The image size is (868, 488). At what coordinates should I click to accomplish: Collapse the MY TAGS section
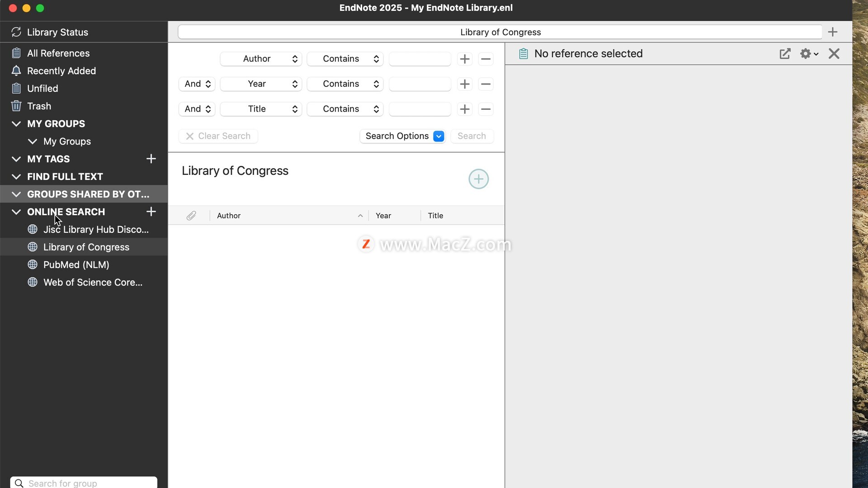pos(16,159)
